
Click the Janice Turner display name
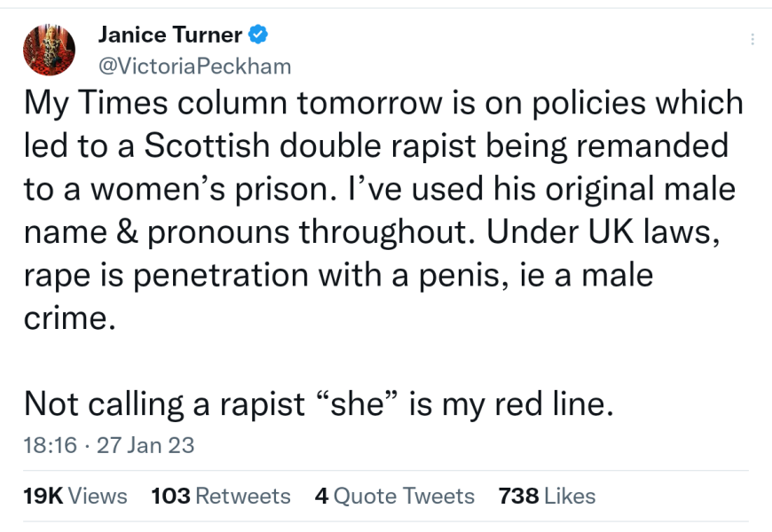169,35
